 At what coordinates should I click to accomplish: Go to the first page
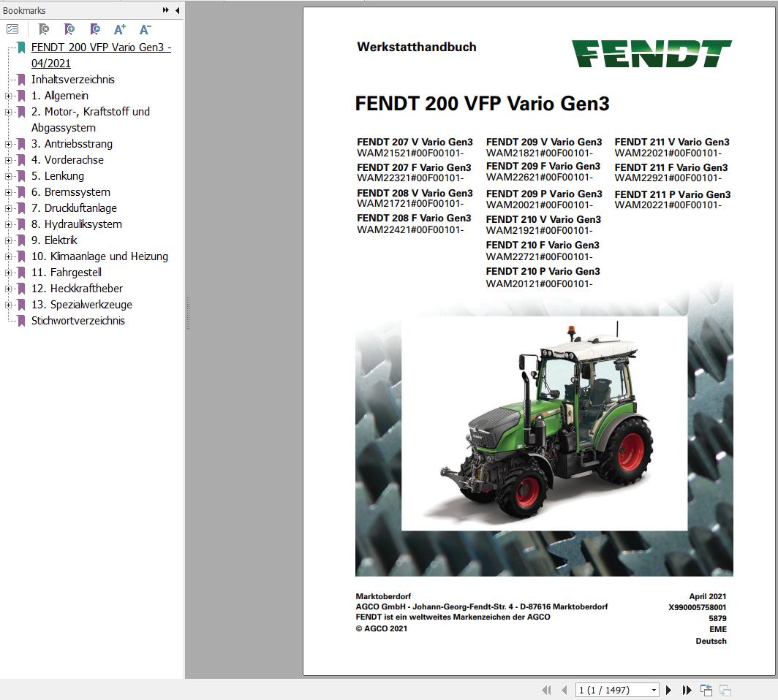pos(547,690)
